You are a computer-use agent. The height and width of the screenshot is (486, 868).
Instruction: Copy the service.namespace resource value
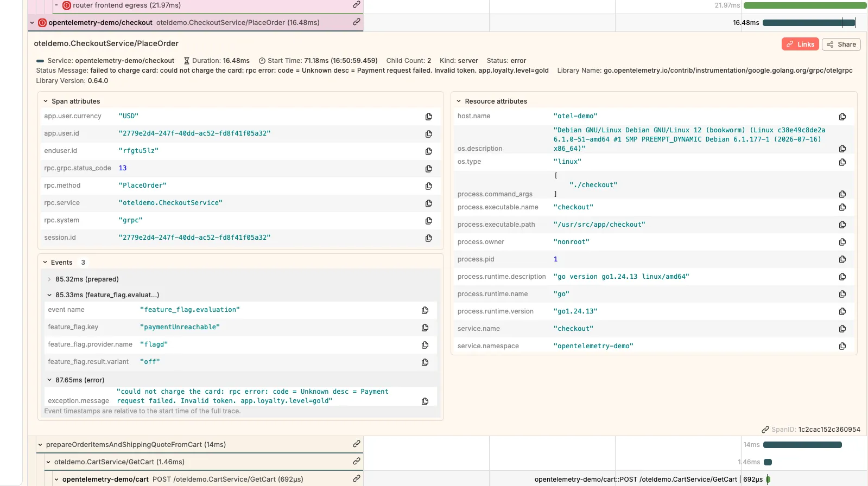(x=842, y=346)
